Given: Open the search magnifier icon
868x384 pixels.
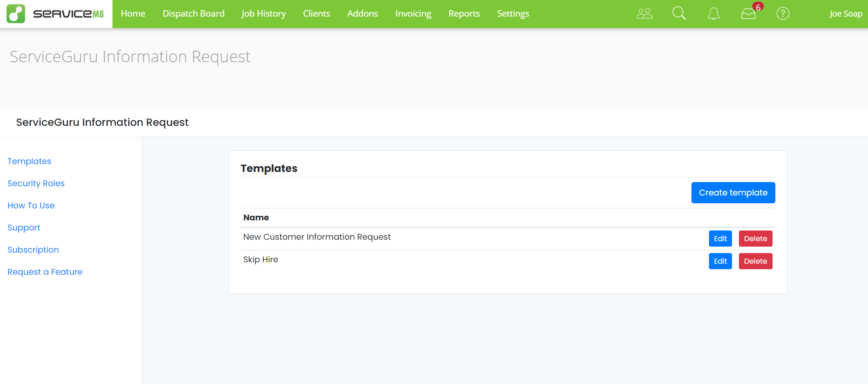Looking at the screenshot, I should pos(679,13).
